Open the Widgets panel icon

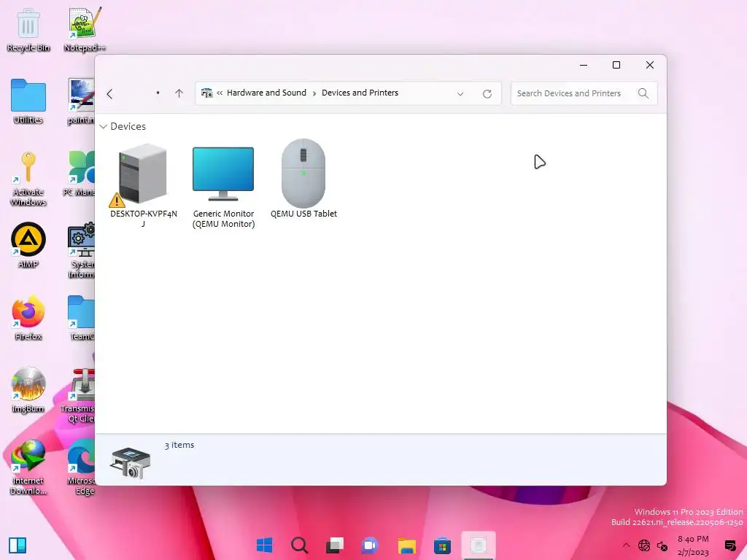[18, 545]
